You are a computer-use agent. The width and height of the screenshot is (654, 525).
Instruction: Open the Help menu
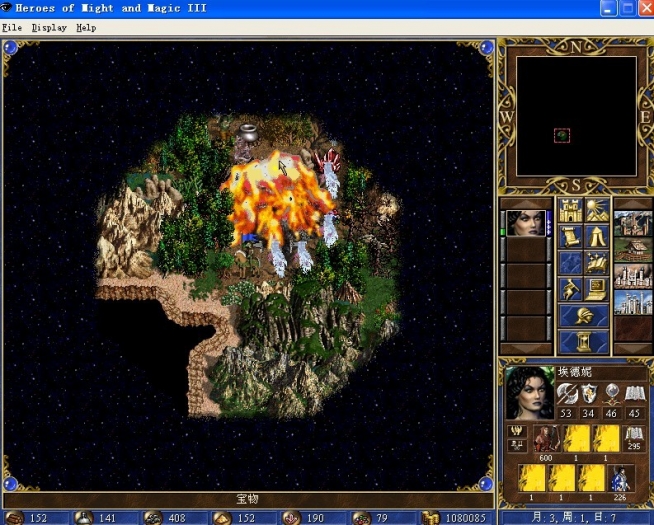click(86, 28)
